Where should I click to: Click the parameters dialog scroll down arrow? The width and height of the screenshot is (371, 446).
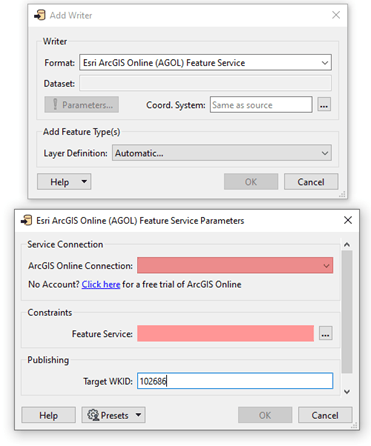(x=347, y=392)
